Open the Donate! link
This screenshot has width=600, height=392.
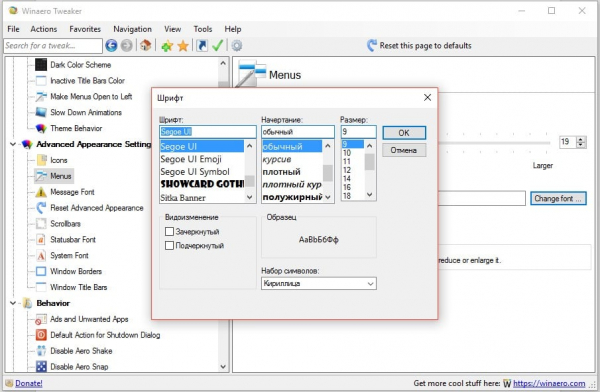pos(29,383)
